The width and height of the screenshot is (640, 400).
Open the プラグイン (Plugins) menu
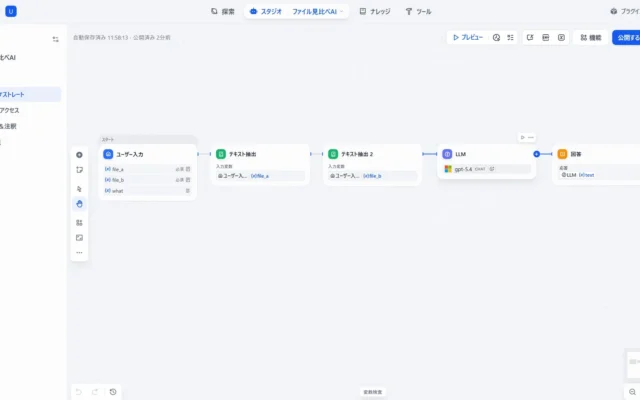625,11
